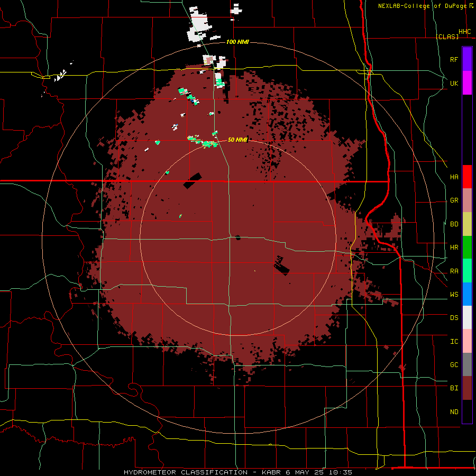Click the WS blue color swatch
The width and height of the screenshot is (476, 476).
point(467,294)
